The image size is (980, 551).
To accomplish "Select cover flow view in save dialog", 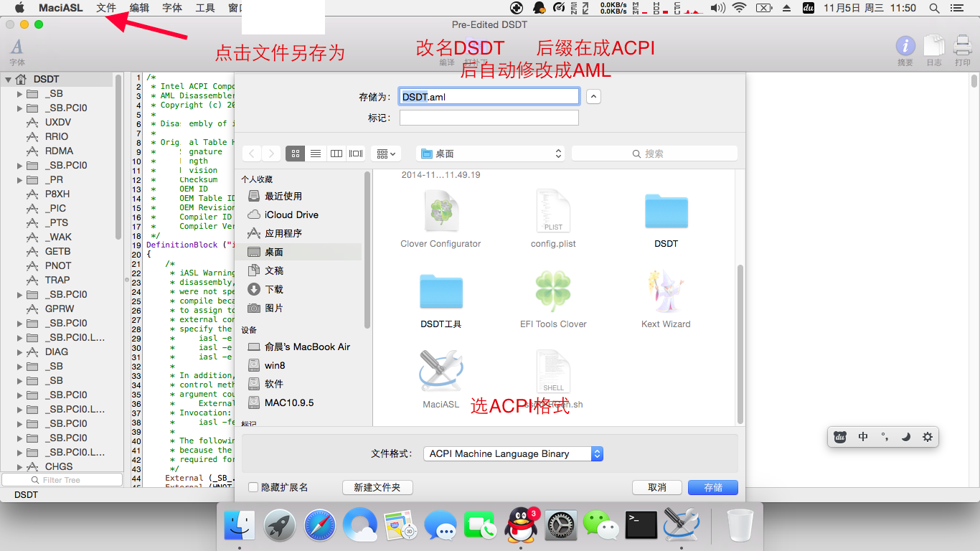I will [x=356, y=154].
